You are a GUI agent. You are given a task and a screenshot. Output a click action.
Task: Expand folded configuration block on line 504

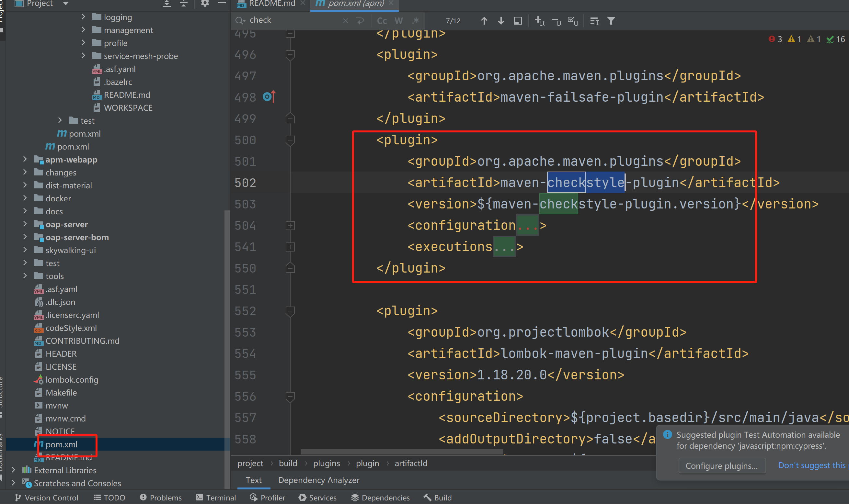click(x=290, y=226)
